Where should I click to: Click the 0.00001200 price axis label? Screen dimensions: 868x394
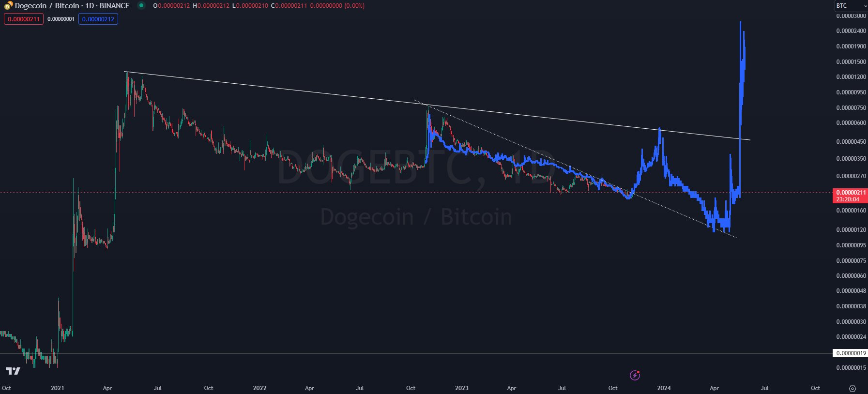coord(851,77)
